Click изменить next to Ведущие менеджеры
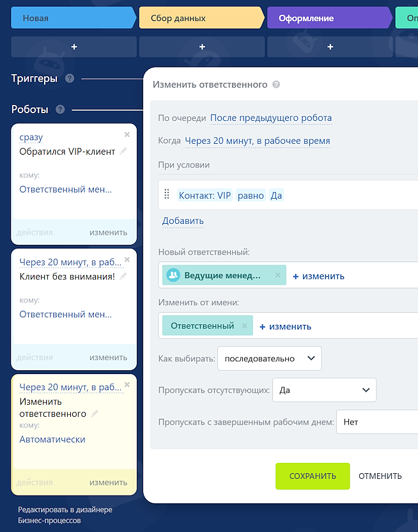The image size is (418, 532). point(319,276)
